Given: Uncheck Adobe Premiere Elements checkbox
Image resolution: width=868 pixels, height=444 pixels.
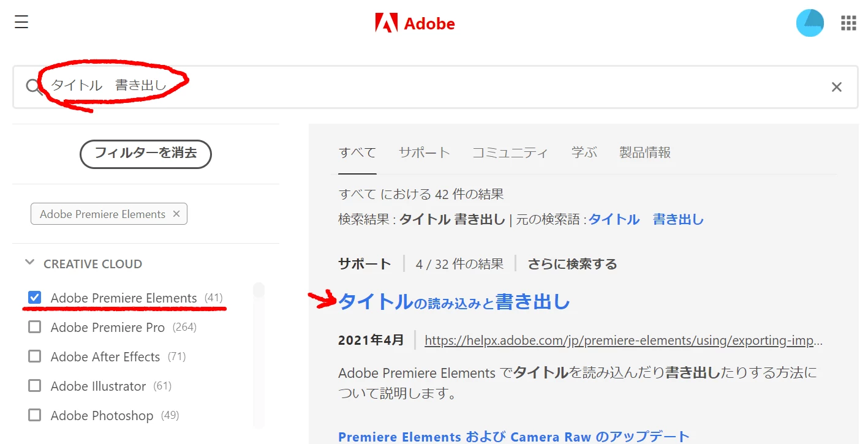Looking at the screenshot, I should 35,298.
